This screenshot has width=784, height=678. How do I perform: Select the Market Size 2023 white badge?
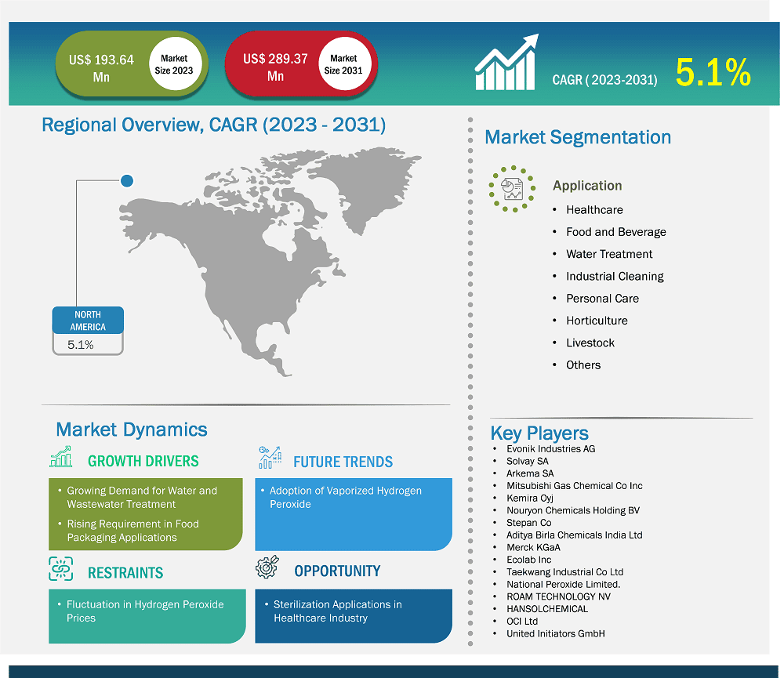174,65
